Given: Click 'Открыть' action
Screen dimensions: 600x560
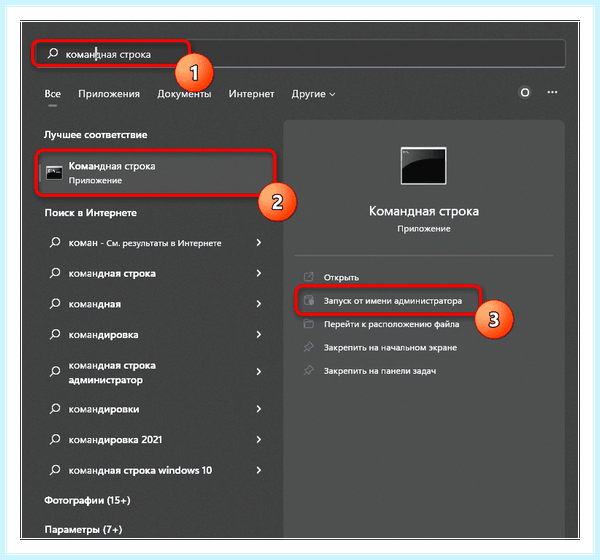Looking at the screenshot, I should tap(341, 277).
